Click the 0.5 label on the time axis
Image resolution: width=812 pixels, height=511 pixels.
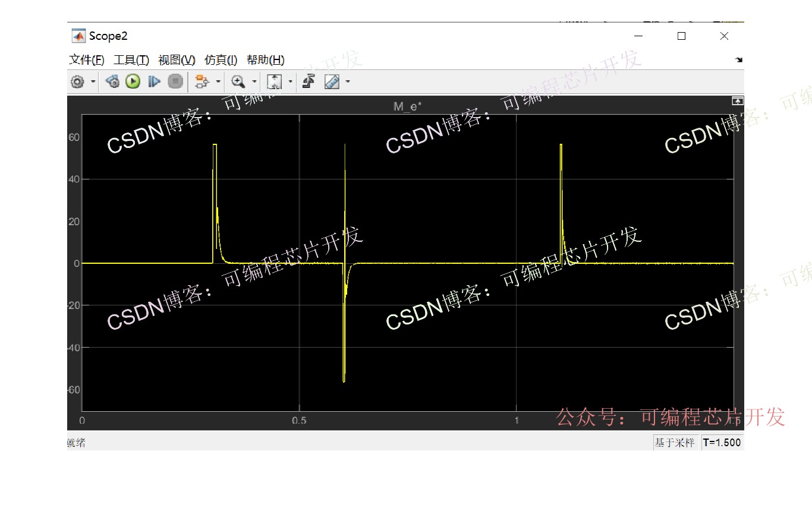point(299,421)
